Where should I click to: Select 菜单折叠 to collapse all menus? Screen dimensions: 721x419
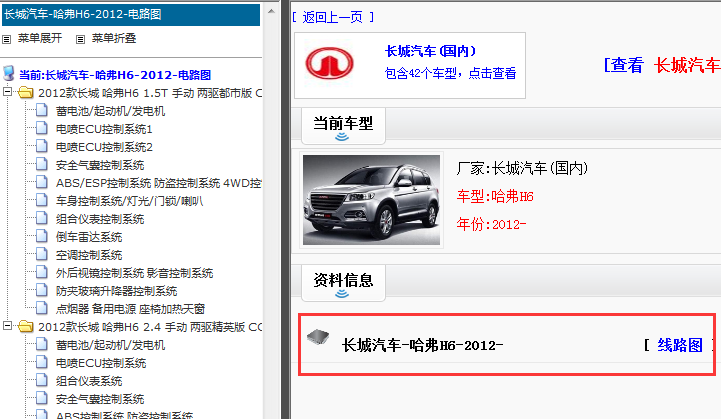pyautogui.click(x=114, y=38)
